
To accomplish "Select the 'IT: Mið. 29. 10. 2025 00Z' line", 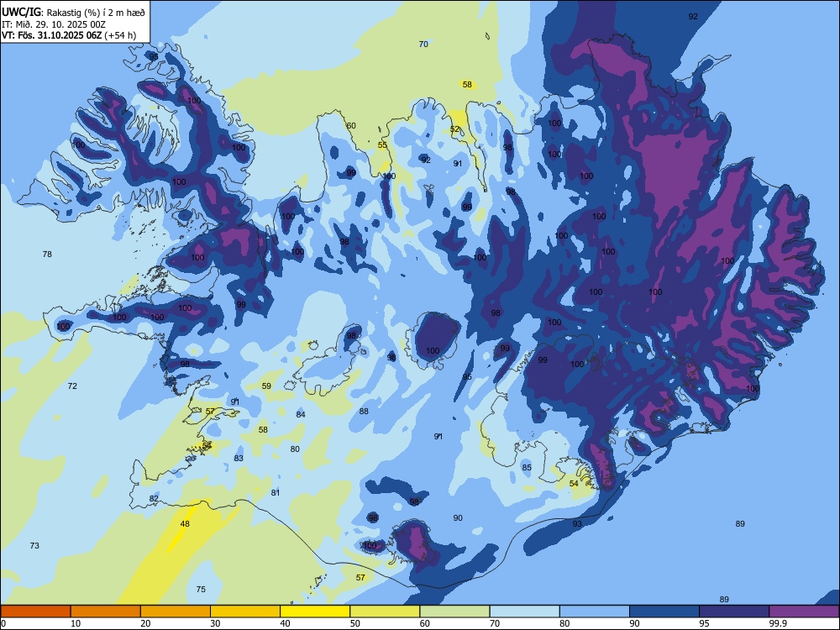I will (54, 24).
